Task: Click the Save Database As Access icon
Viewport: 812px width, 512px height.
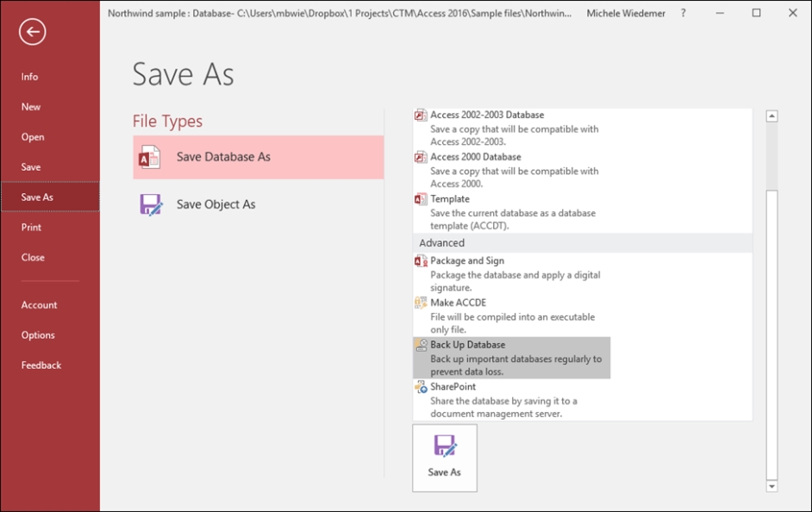Action: click(149, 157)
